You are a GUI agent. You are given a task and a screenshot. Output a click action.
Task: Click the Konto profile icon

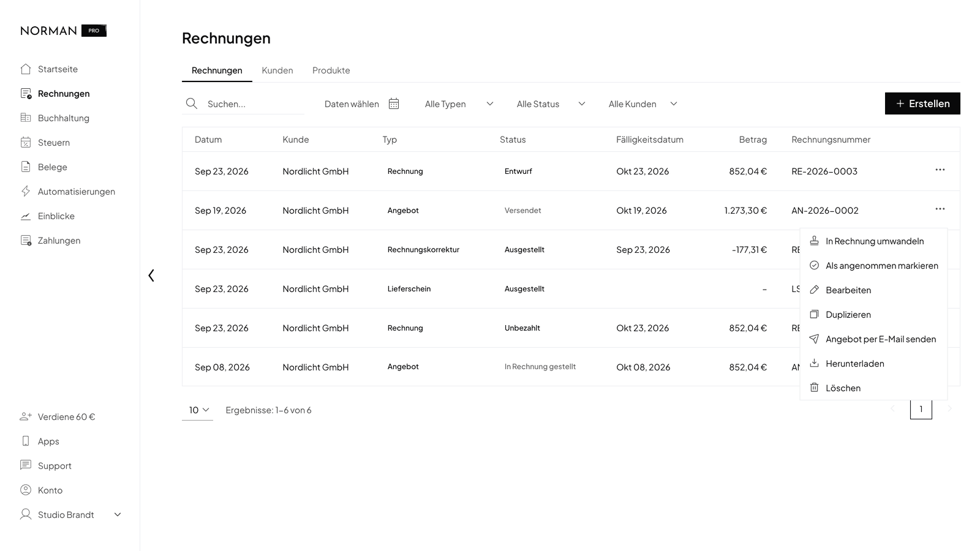(x=26, y=490)
